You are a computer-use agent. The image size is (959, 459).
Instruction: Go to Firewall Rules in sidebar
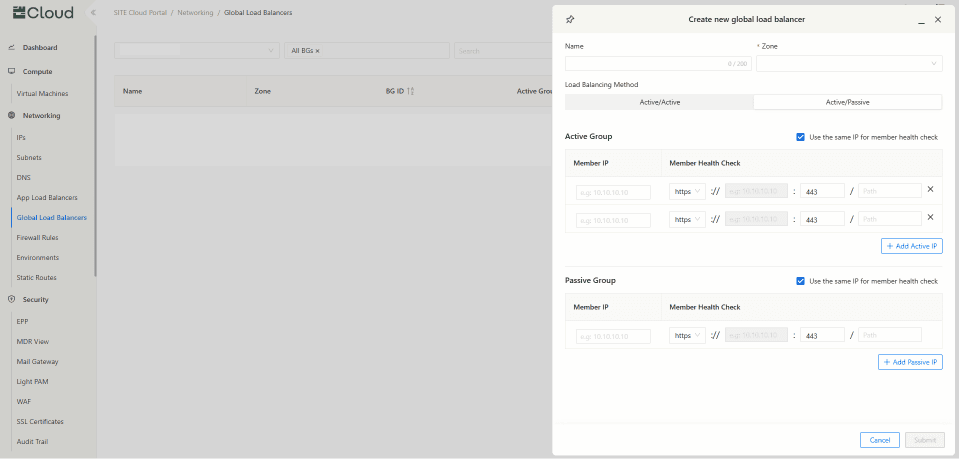click(37, 237)
